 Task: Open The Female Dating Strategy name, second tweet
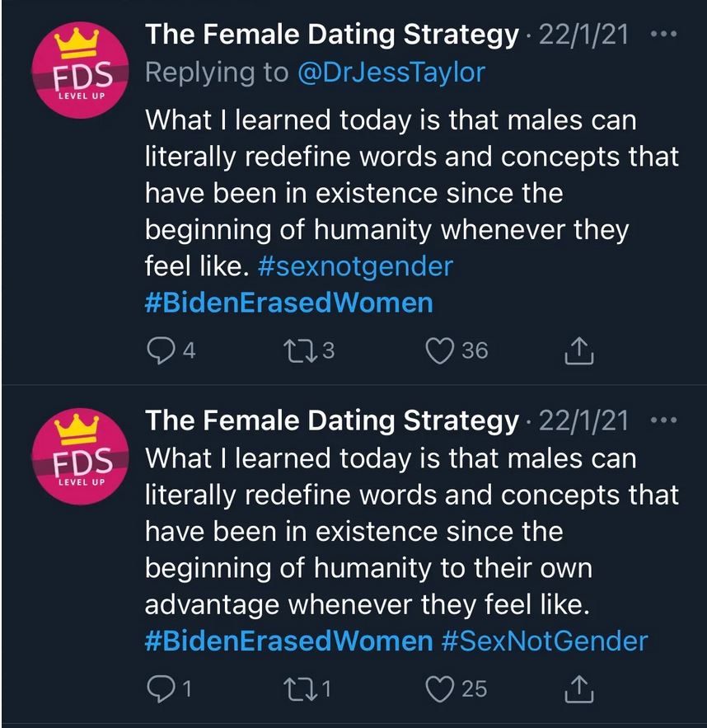[332, 421]
